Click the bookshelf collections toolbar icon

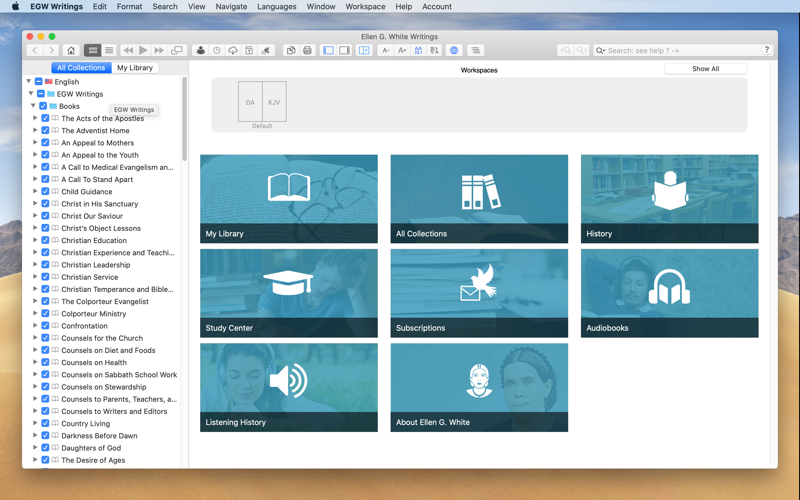[249, 50]
